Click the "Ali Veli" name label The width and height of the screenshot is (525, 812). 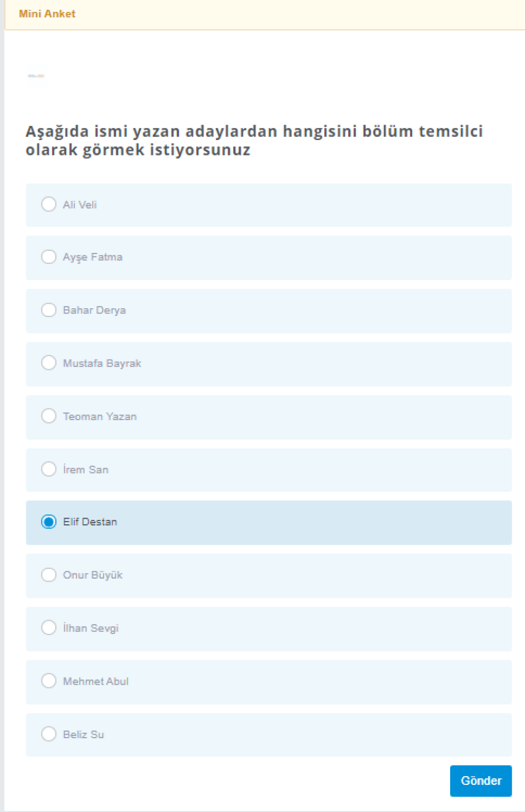tap(79, 205)
